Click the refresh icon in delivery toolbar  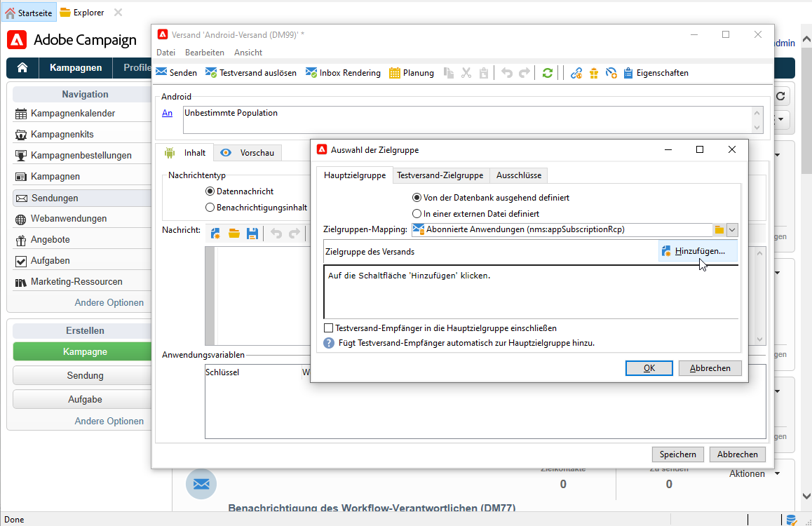548,73
